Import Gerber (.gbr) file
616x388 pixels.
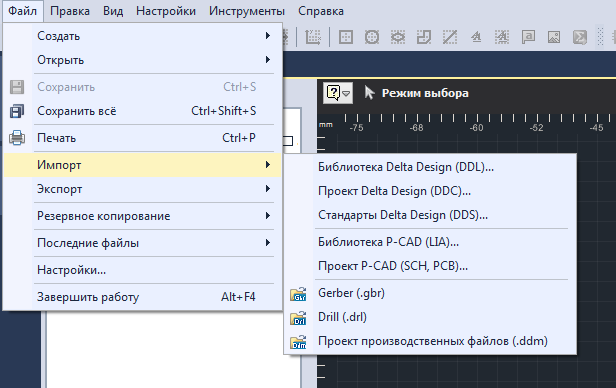point(430,293)
